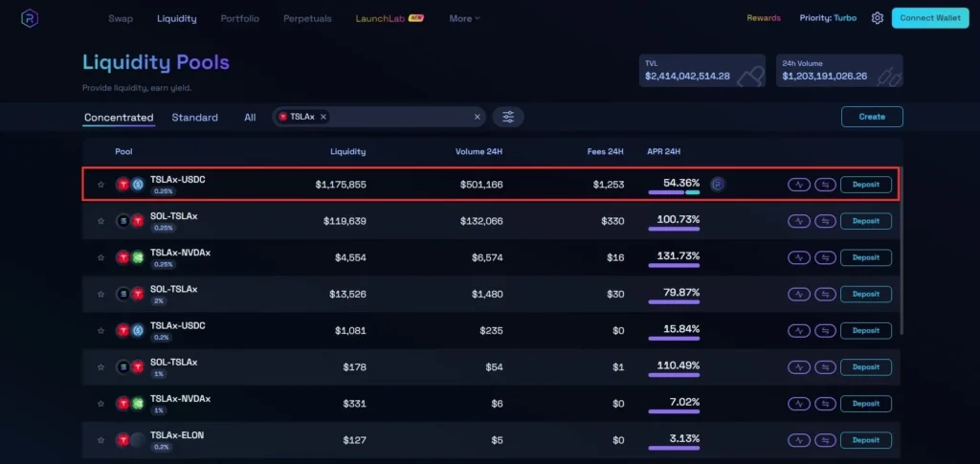Open swap icon for TSLAx-NVDAx 1% pool
The height and width of the screenshot is (464, 980).
point(825,404)
